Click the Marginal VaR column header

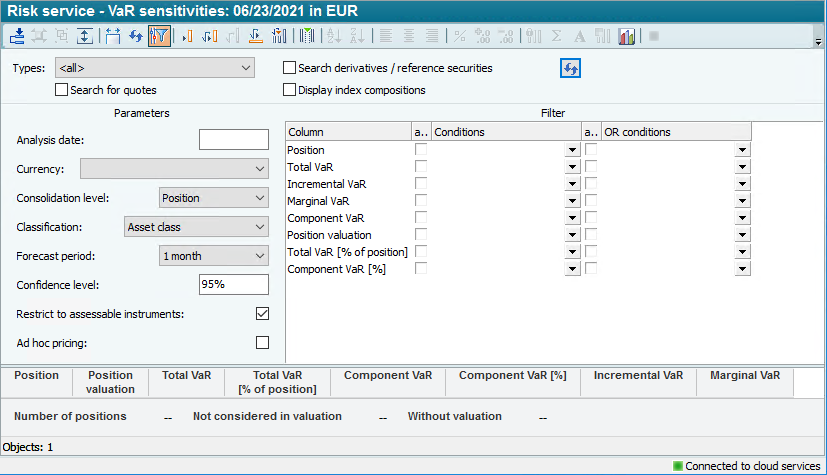pos(744,376)
